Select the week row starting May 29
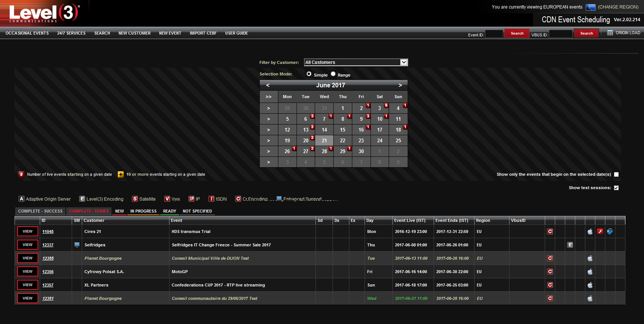The height and width of the screenshot is (324, 644). coord(269,108)
